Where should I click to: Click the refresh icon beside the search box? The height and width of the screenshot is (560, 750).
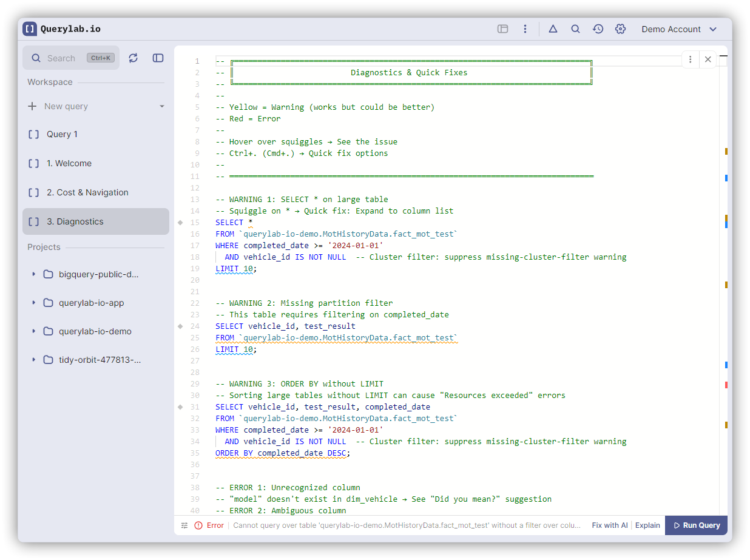tap(133, 58)
